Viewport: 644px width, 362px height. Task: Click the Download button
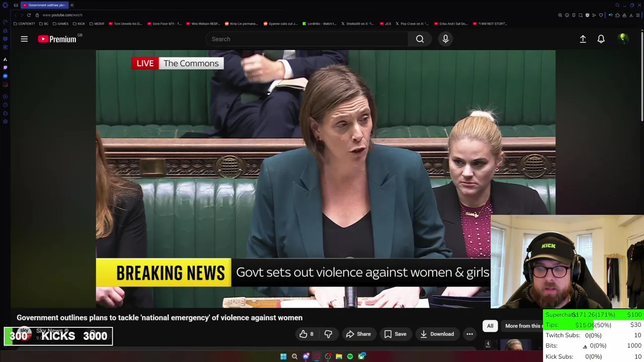[437, 334]
